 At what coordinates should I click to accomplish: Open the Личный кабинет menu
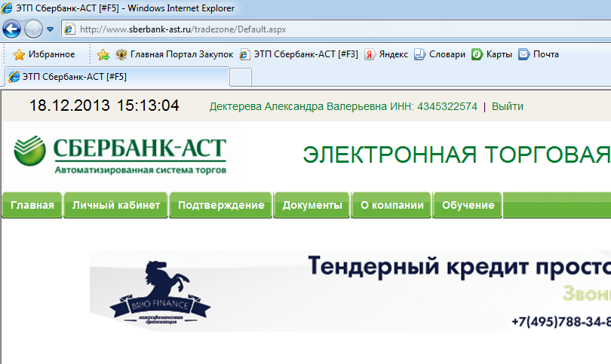tap(116, 205)
